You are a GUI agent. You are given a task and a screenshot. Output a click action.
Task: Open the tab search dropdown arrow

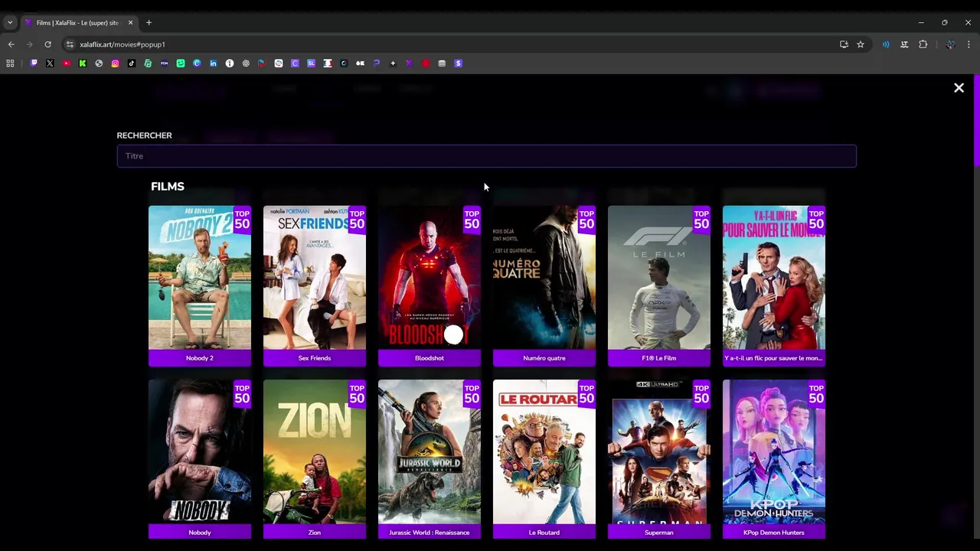coord(10,22)
